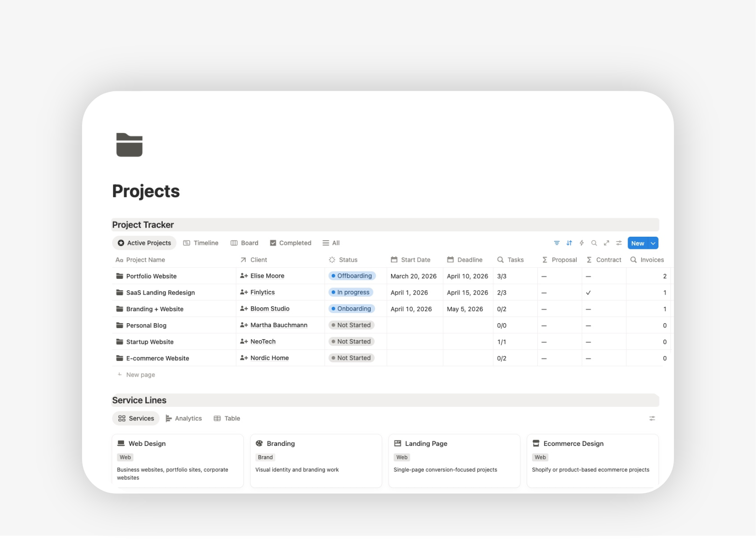This screenshot has width=756, height=559.
Task: Open the New button dropdown chevron
Action: 653,243
